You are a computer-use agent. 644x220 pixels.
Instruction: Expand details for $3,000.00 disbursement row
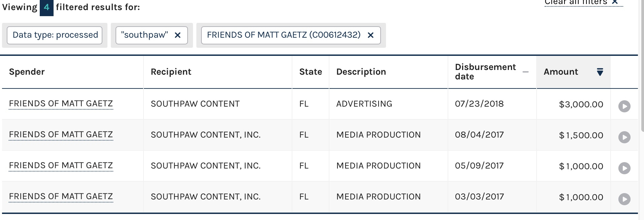(x=624, y=106)
